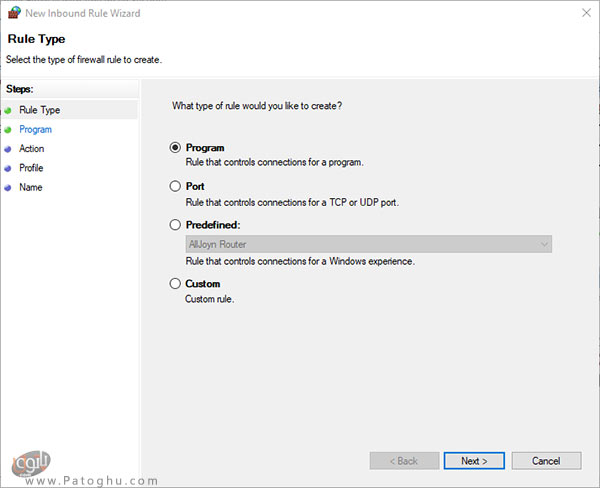Cancel the inbound rule wizard

[546, 461]
